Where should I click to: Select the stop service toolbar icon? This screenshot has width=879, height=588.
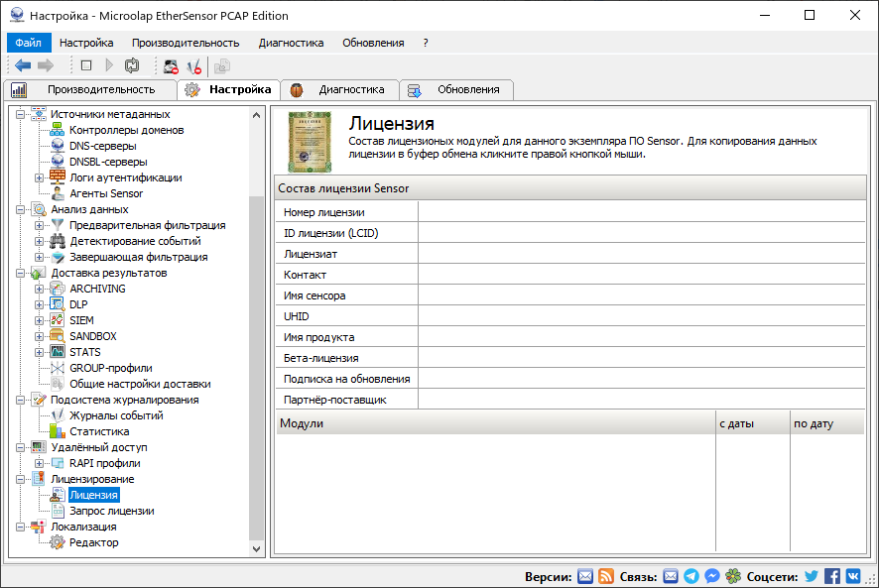point(84,65)
